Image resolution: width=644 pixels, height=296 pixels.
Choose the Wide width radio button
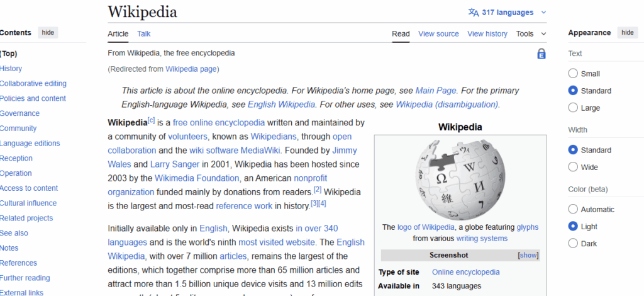coord(573,167)
